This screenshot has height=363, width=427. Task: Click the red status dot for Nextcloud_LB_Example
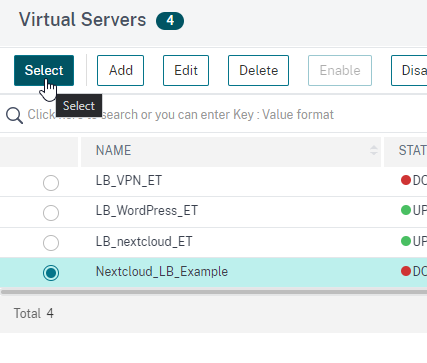tap(406, 271)
